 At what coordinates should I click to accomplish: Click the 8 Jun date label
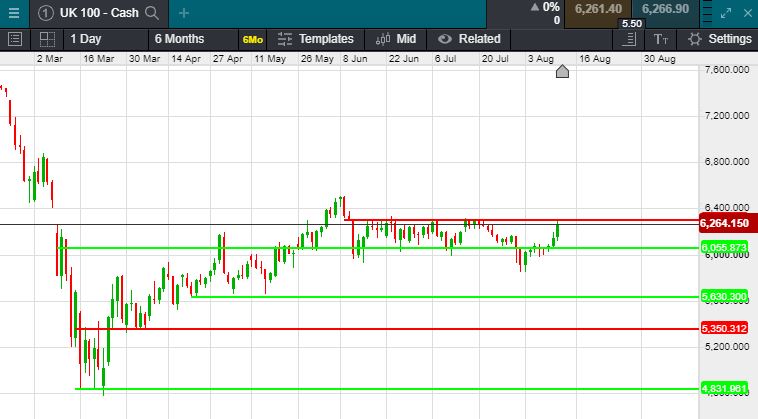tap(355, 59)
